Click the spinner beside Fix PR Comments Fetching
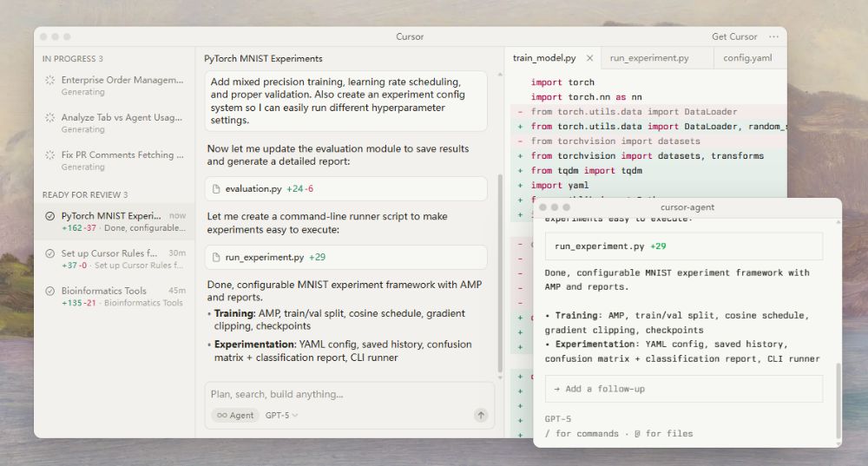 click(49, 154)
